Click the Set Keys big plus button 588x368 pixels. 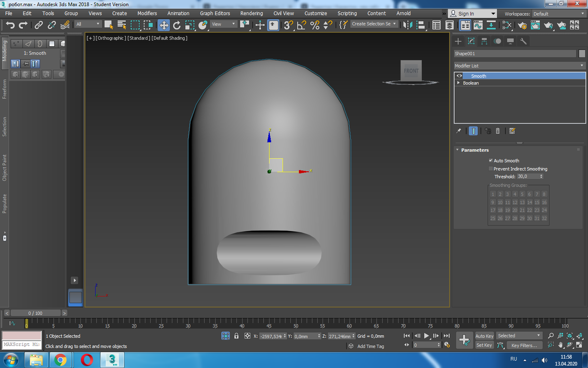click(x=464, y=340)
